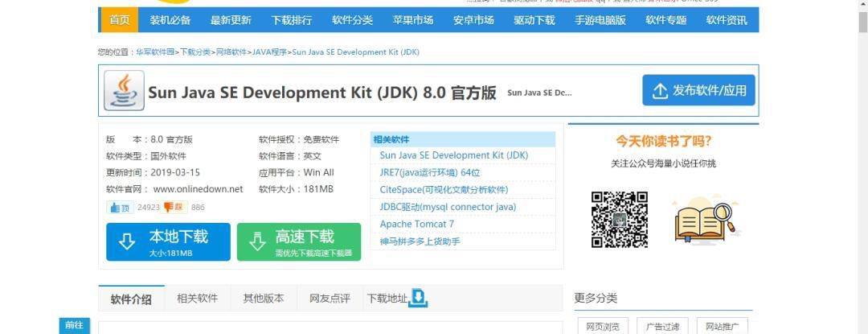This screenshot has height=334, width=868.
Task: Click the 软件大小 181MB text
Action: coord(296,189)
